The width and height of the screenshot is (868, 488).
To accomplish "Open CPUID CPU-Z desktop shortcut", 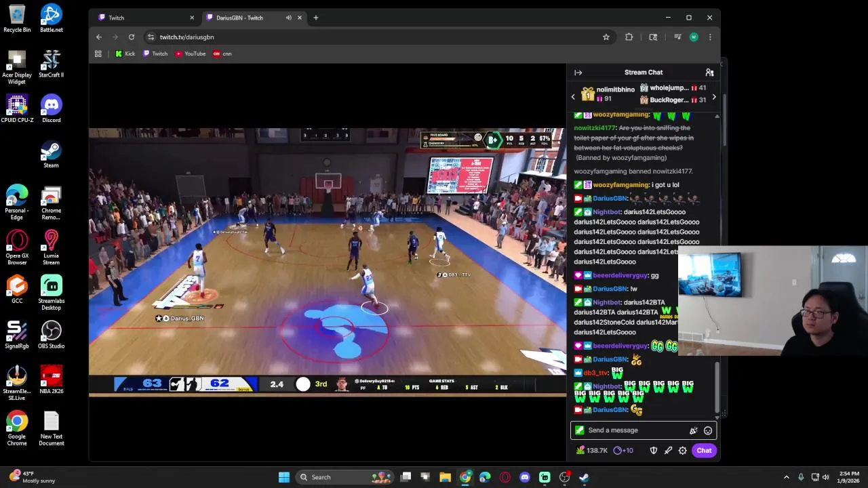I will [17, 109].
